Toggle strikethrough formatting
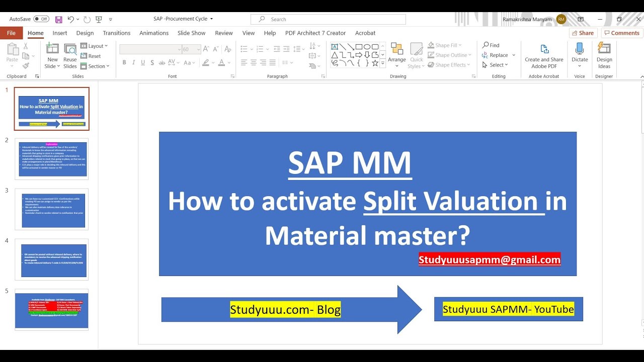Screen dimensions: 644x362 (163, 63)
